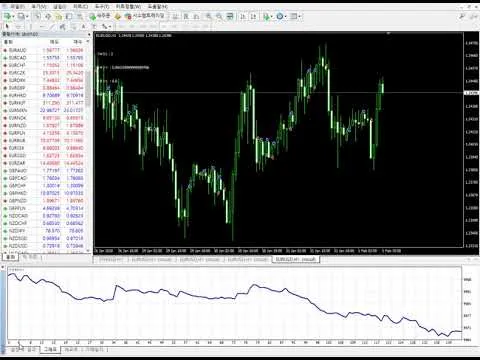
Task: Toggle the Navigator panel icon
Action: tap(59, 16)
